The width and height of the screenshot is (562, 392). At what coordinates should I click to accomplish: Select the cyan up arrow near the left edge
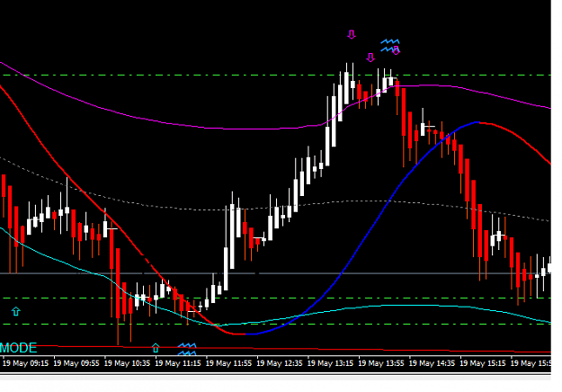pos(16,311)
